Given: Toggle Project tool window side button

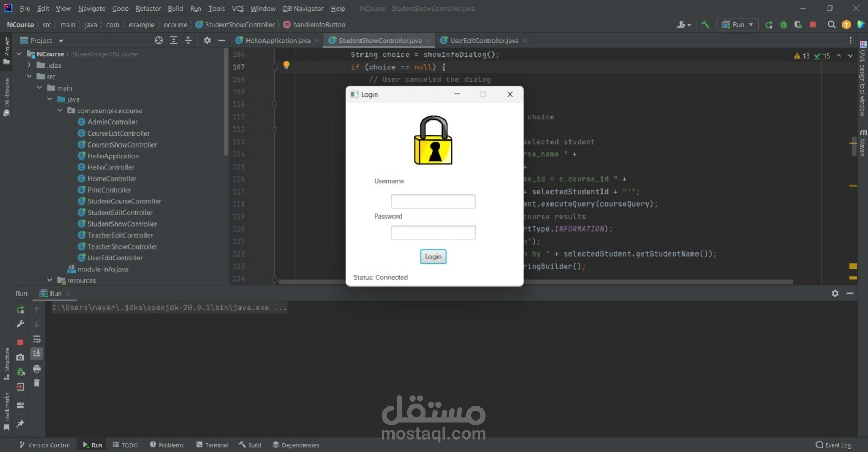Looking at the screenshot, I should click(7, 51).
